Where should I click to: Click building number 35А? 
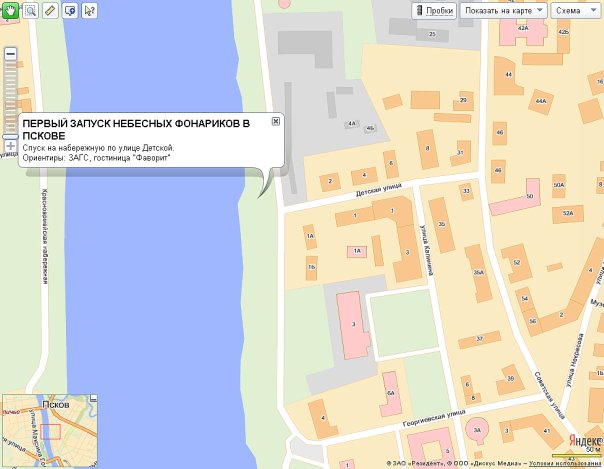tap(478, 272)
